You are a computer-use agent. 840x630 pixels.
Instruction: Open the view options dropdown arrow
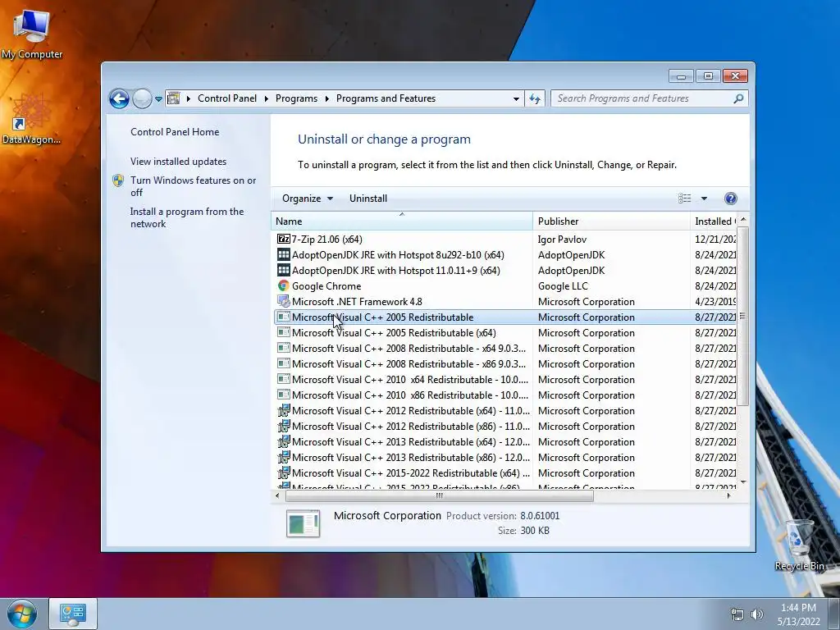click(x=704, y=199)
